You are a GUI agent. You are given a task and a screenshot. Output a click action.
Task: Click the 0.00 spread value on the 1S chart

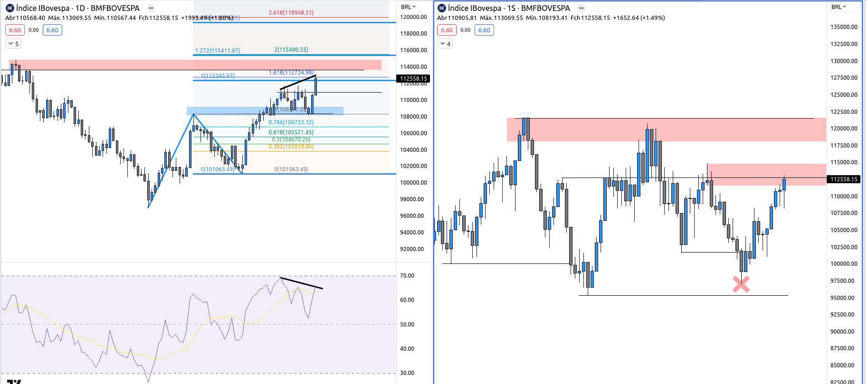coord(466,30)
